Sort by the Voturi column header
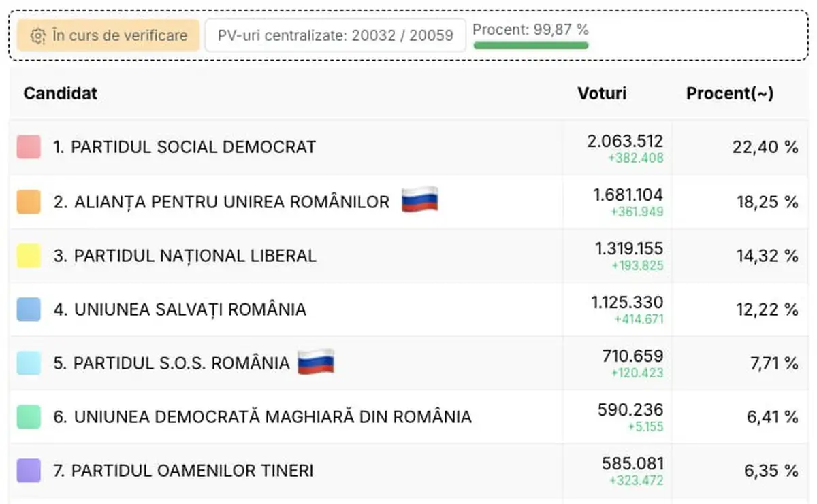The image size is (817, 504). (602, 93)
